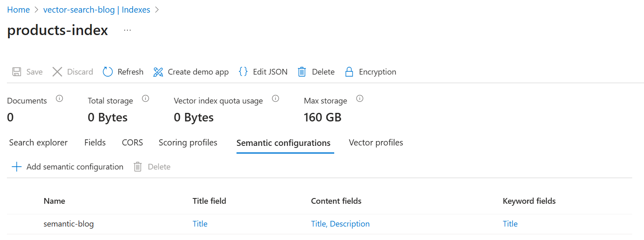Click the 160 GB max storage value
644x240 pixels.
click(322, 117)
